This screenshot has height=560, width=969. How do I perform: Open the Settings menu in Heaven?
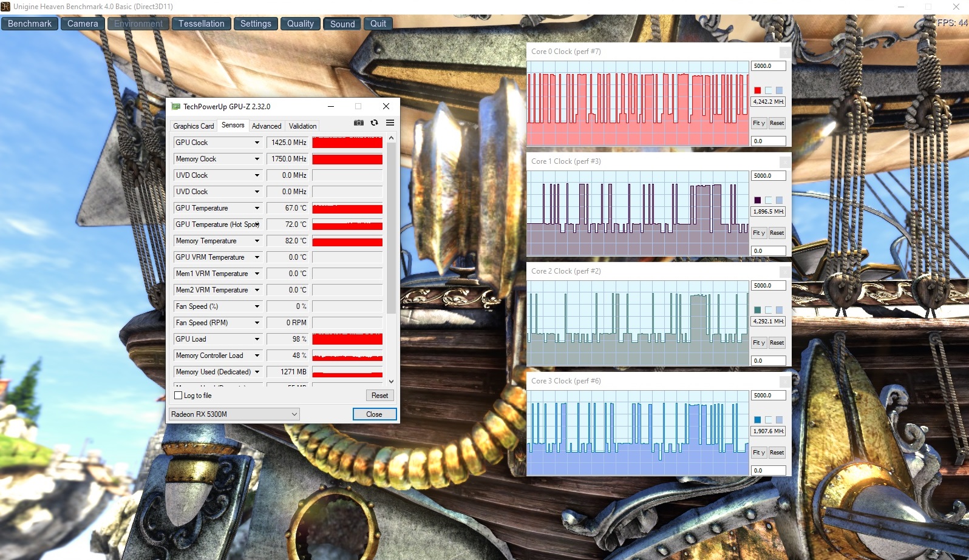coord(256,24)
